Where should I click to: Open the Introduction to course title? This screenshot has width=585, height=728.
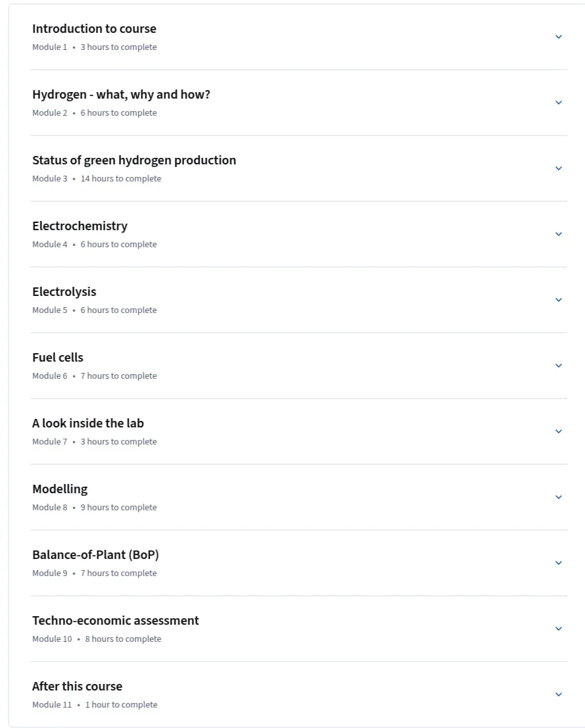point(94,29)
